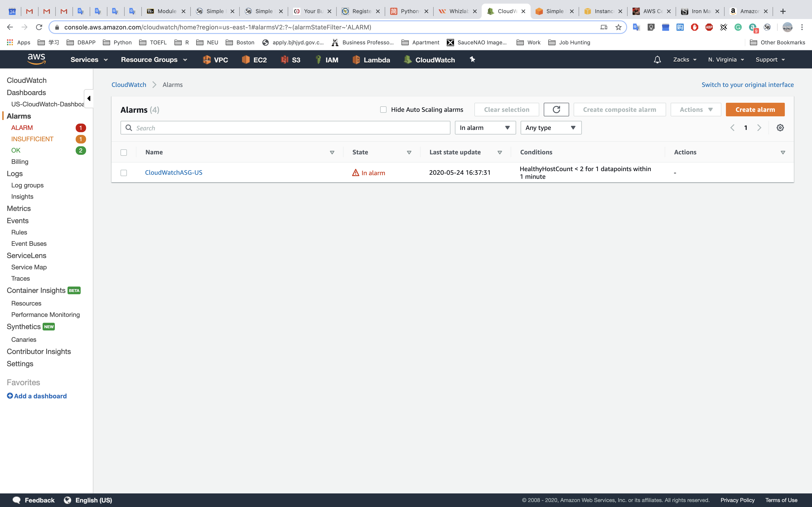The height and width of the screenshot is (507, 812).
Task: Bookmark page with the star icon
Action: 618,27
